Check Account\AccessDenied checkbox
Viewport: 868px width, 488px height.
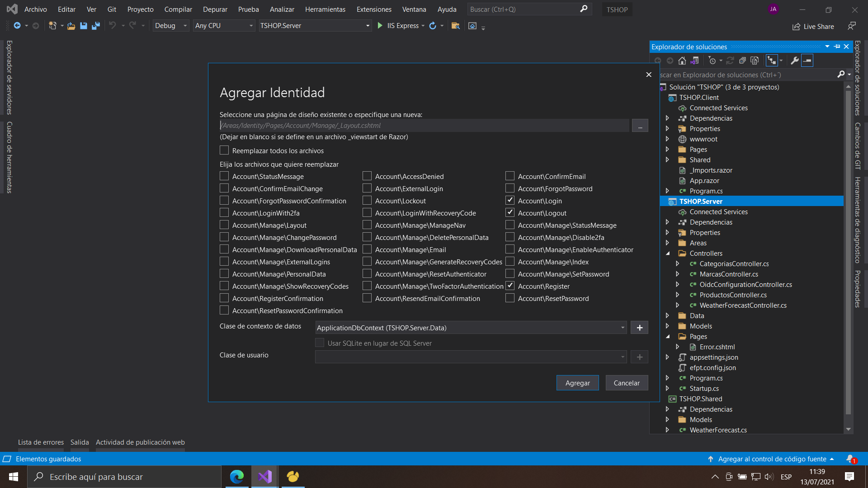pos(367,176)
